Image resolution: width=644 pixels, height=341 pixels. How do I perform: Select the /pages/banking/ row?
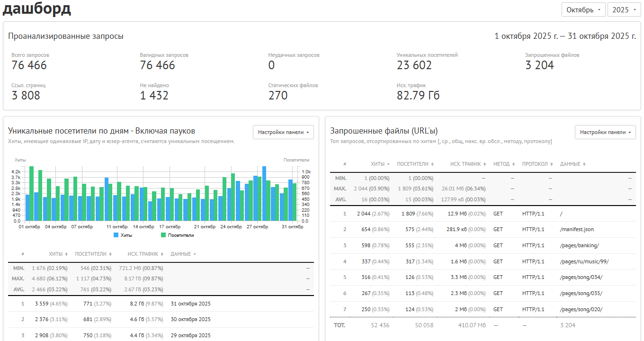coord(483,245)
